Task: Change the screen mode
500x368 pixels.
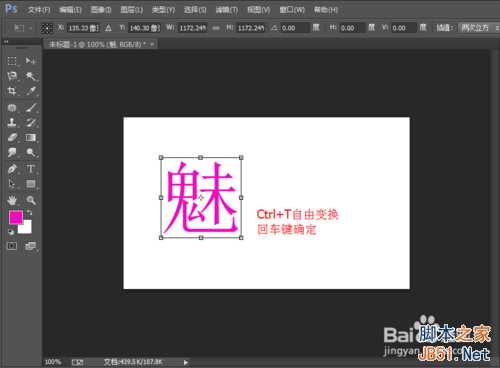Action: [x=30, y=246]
